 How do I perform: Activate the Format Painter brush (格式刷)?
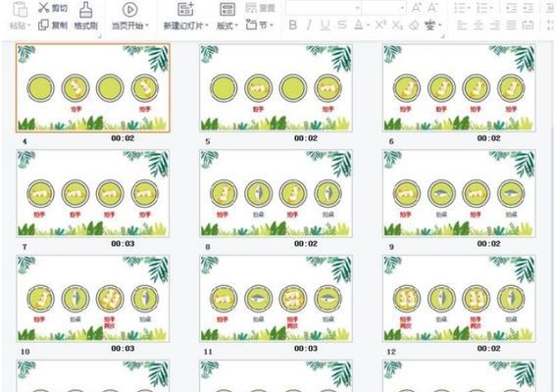pos(85,10)
